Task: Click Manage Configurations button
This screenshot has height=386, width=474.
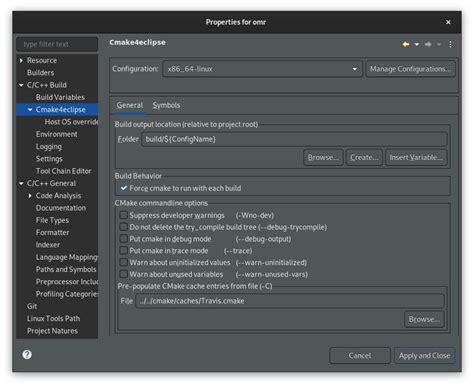Action: click(x=410, y=69)
